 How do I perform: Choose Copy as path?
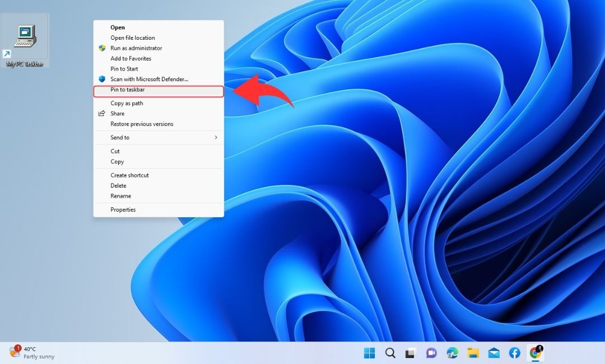[127, 104]
